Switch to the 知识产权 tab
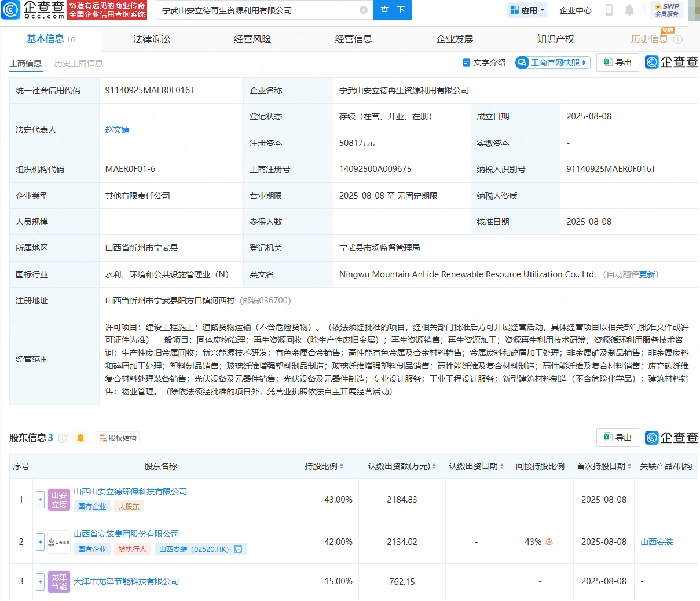Image resolution: width=700 pixels, height=601 pixels. pos(555,39)
